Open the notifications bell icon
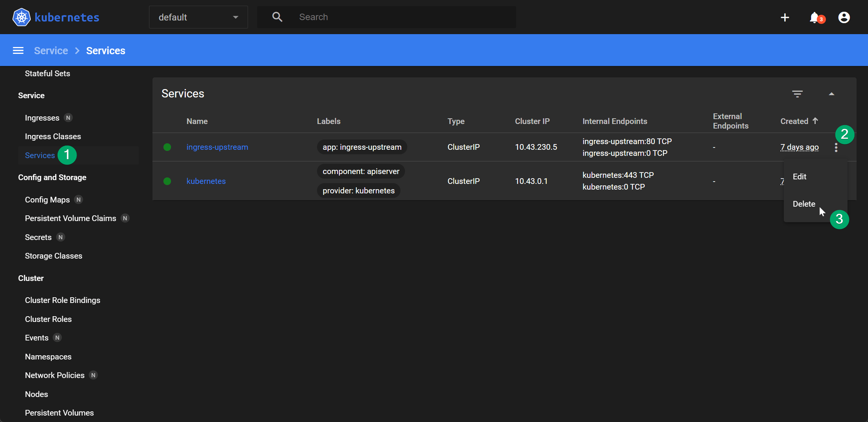This screenshot has width=868, height=422. click(x=815, y=17)
